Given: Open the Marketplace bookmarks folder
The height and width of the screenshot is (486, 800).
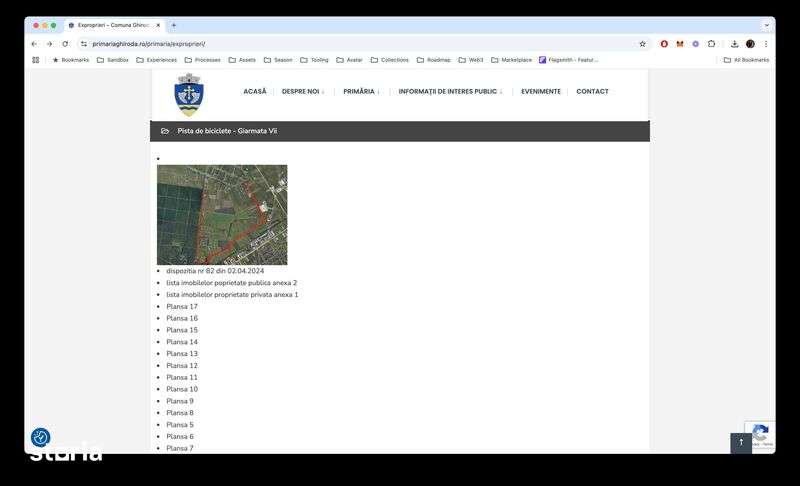Looking at the screenshot, I should (x=511, y=60).
